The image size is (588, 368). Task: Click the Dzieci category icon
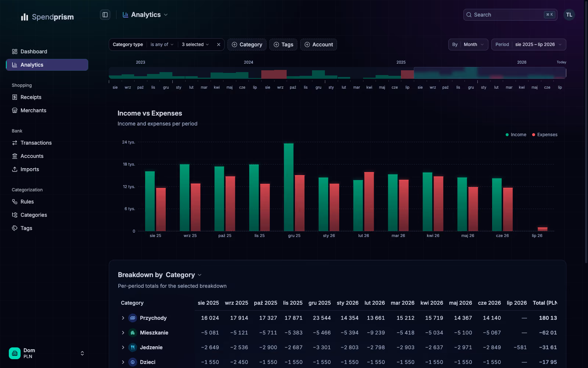(133, 362)
